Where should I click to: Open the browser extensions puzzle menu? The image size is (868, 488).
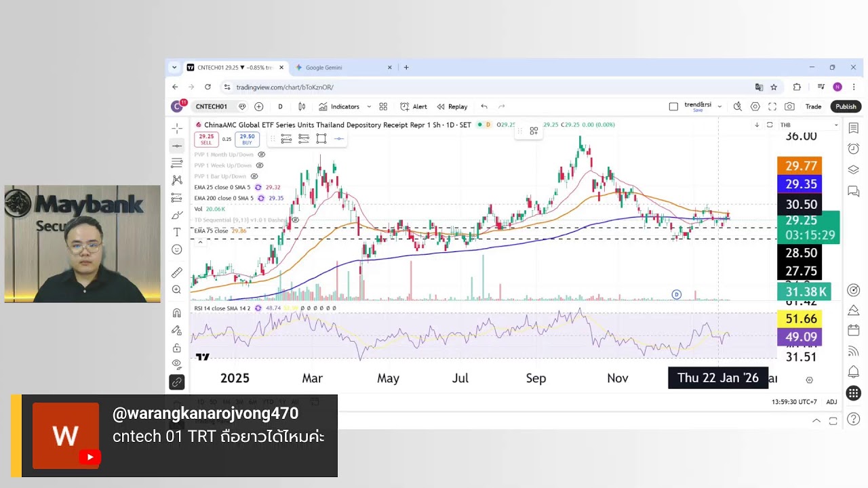797,87
